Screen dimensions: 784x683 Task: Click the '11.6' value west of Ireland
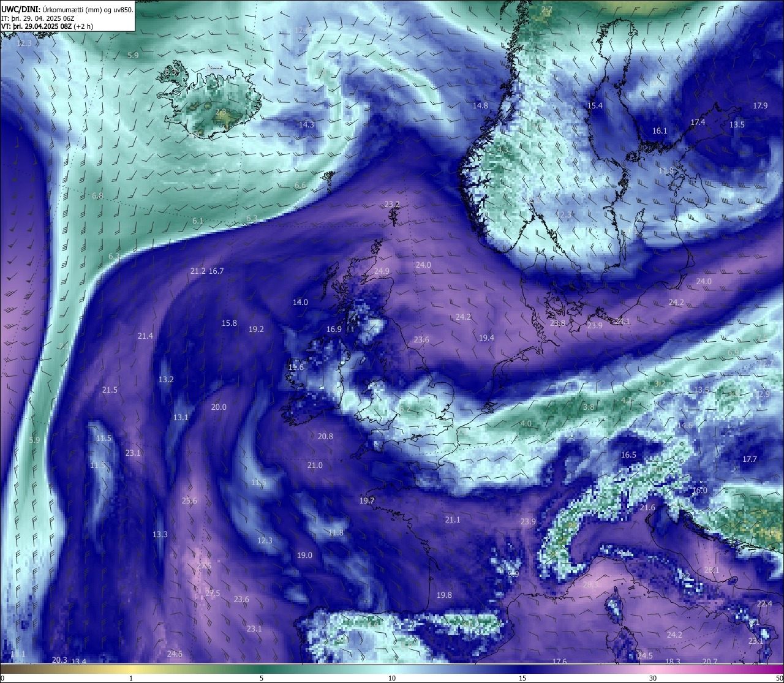tap(296, 367)
